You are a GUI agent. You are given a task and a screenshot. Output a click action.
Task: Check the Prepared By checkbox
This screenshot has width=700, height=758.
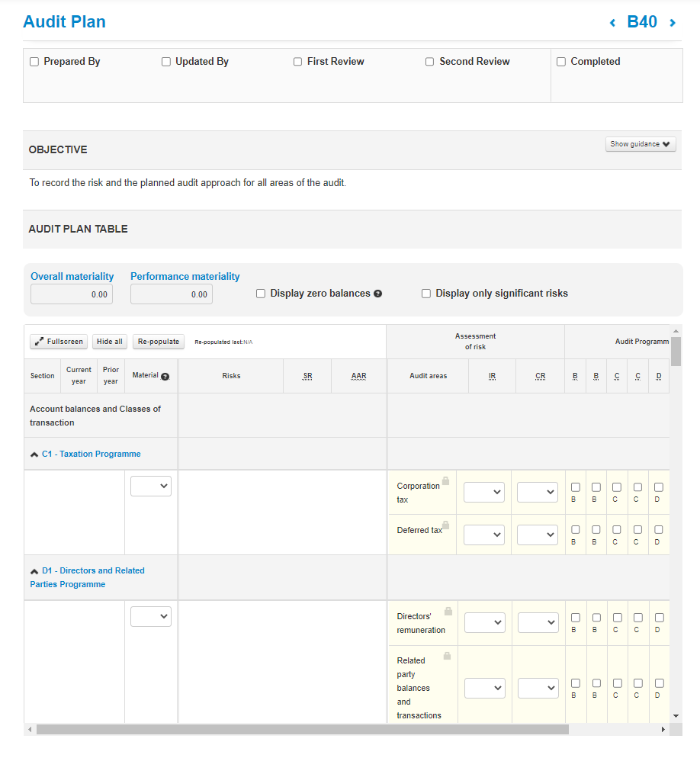point(34,61)
